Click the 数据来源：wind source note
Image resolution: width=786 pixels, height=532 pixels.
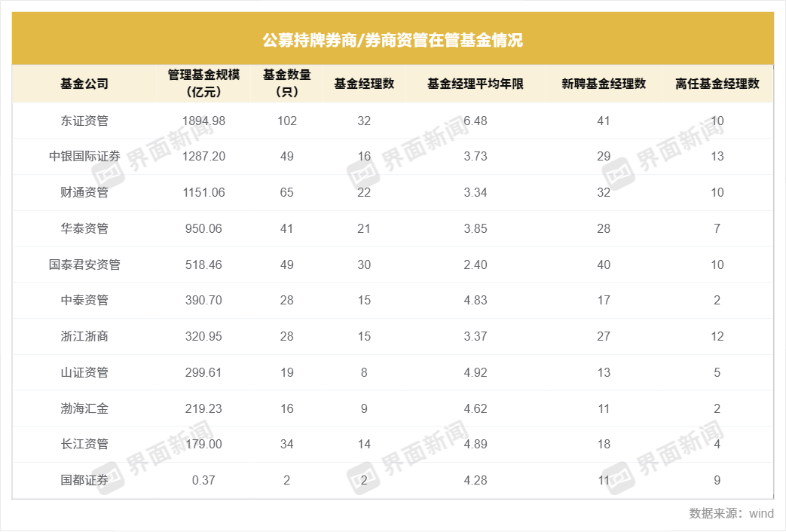pos(731,513)
